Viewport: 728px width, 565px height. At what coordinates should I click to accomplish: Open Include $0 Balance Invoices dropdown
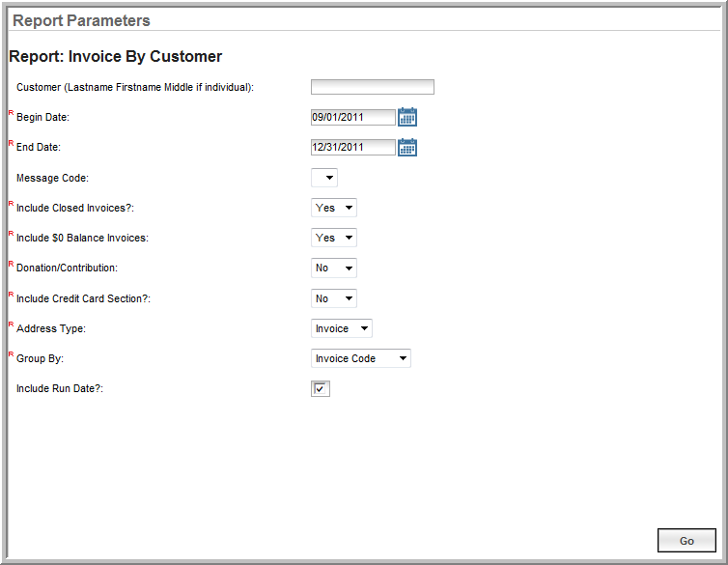coord(334,238)
